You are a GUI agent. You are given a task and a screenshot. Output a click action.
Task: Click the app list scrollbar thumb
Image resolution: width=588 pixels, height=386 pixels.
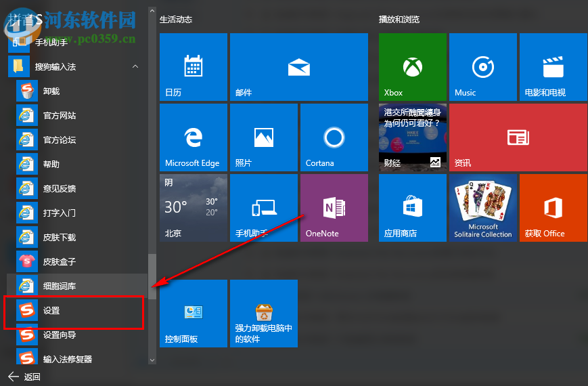point(152,277)
